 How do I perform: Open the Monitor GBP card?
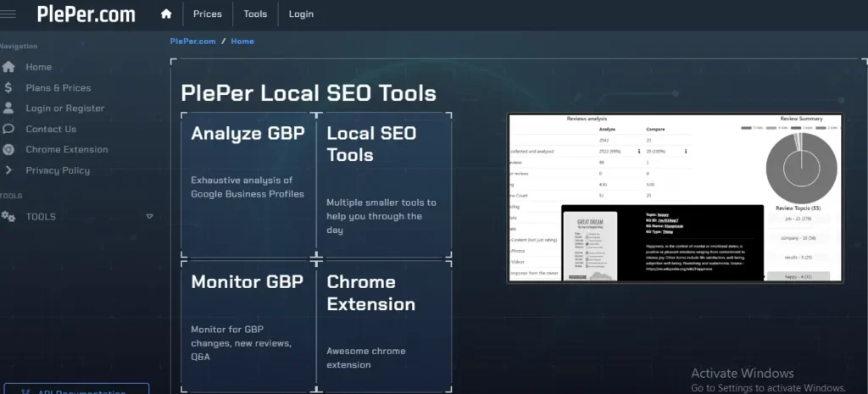coord(248,326)
